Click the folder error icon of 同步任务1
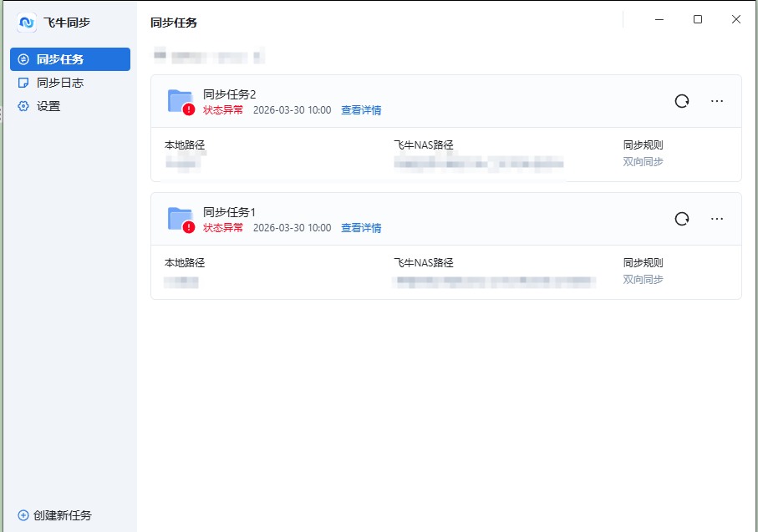Image resolution: width=758 pixels, height=532 pixels. coord(181,220)
